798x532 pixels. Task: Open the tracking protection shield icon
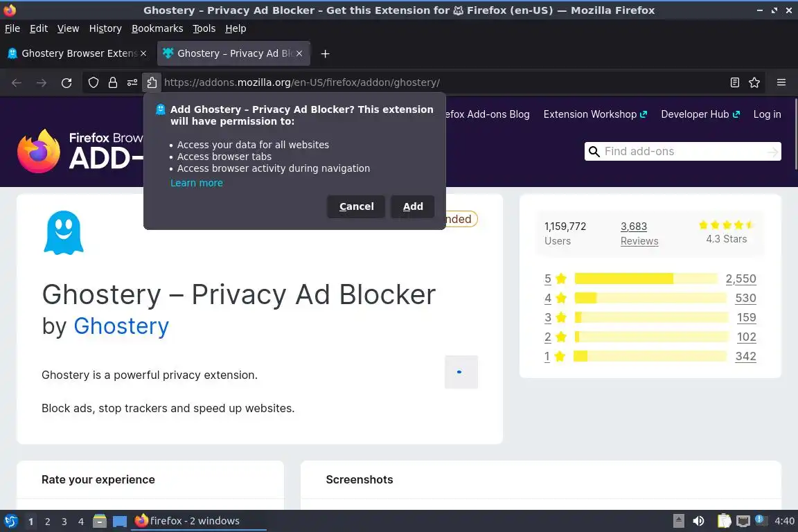click(93, 82)
